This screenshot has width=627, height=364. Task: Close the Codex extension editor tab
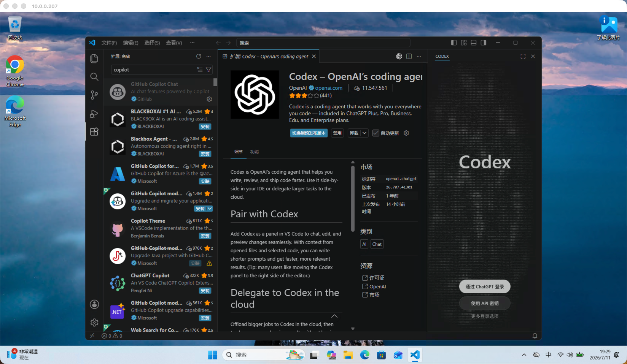click(x=314, y=56)
